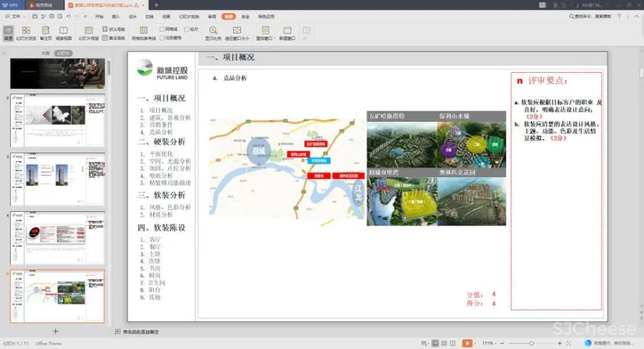Check the task pane (任务窗格) checkbox
Image resolution: width=644 pixels, height=349 pixels.
point(162,37)
